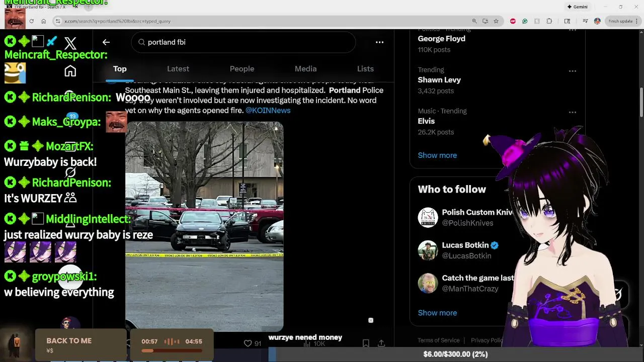Screen dimensions: 644x362
Task: Click the BACK TO ME song title
Action: click(x=69, y=341)
